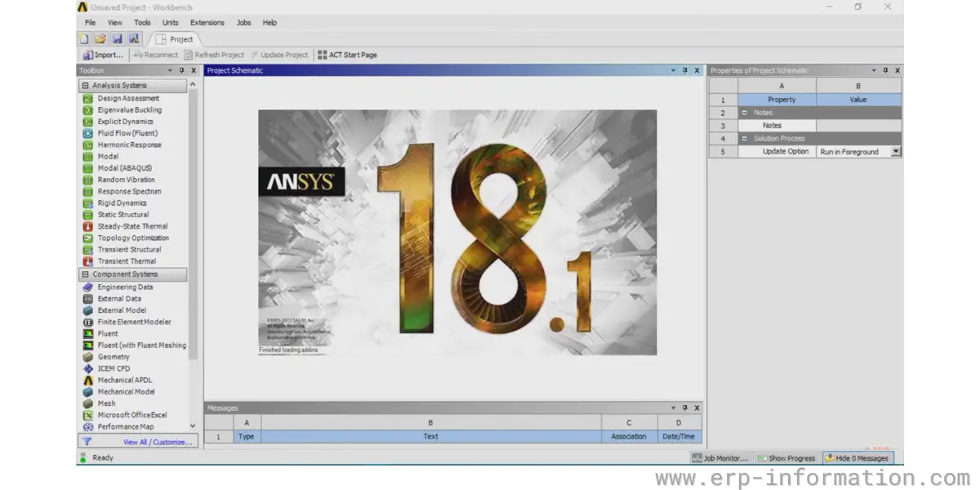Select the Static Structural icon
The width and height of the screenshot is (980, 490).
click(x=88, y=214)
